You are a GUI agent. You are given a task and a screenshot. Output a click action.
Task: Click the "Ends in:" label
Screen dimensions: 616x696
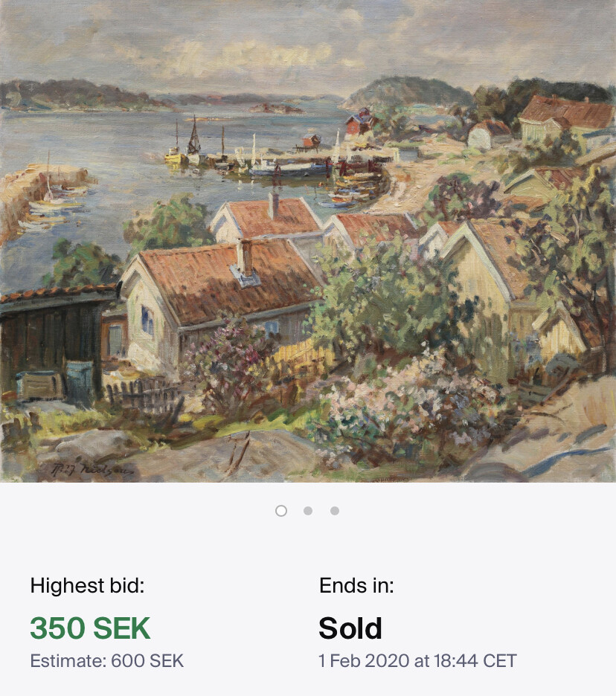coord(356,586)
